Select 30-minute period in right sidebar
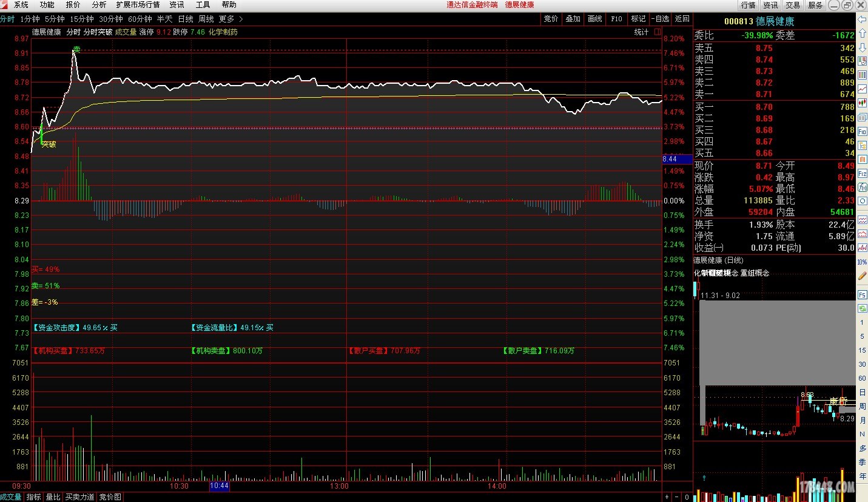 point(862,364)
